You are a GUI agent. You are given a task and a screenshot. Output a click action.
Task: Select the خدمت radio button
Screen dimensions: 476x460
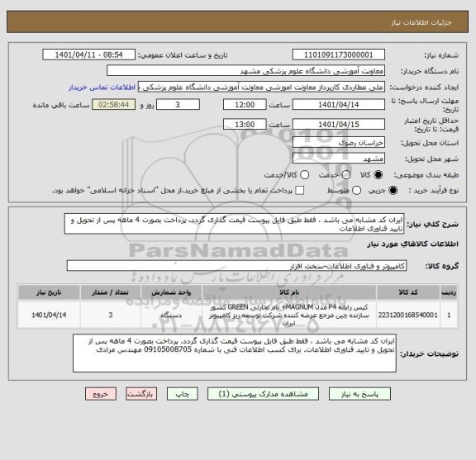click(346, 175)
